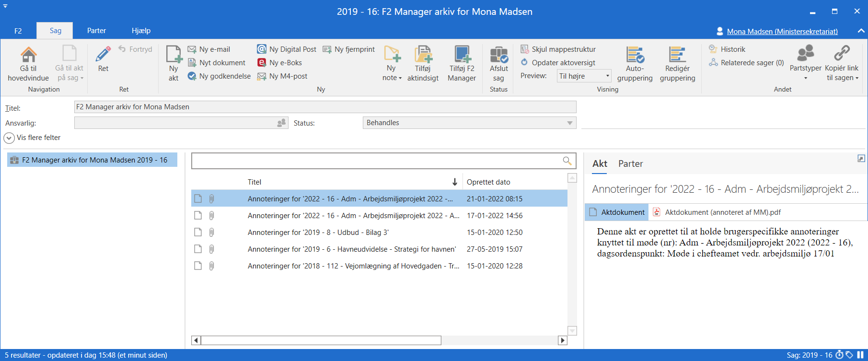Create Ny e-Boks message
The height and width of the screenshot is (361, 868).
(x=280, y=62)
